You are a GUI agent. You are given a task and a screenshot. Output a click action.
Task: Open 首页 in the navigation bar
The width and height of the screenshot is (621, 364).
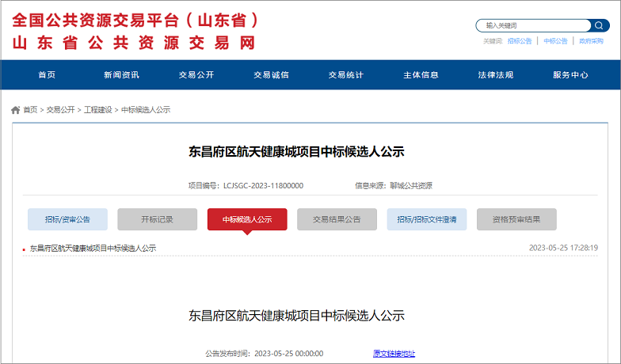[47, 75]
